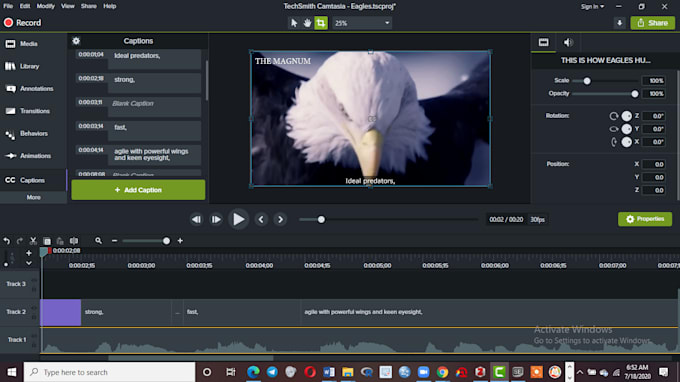Jump to next clip arrow
Image resolution: width=680 pixels, height=382 pixels.
(280, 219)
